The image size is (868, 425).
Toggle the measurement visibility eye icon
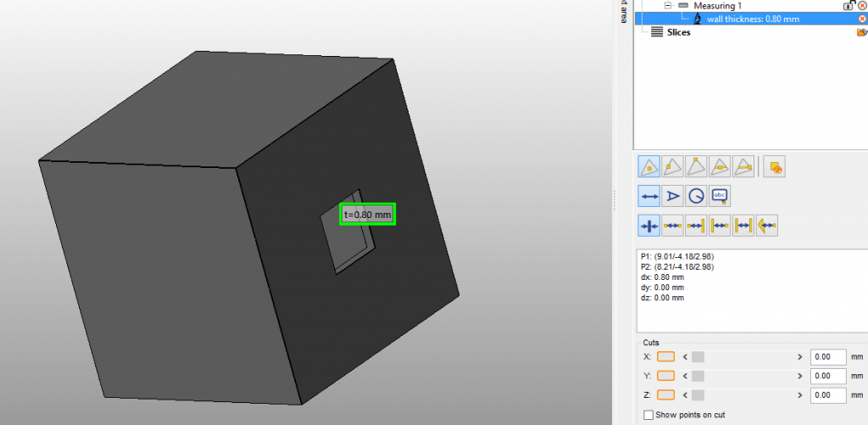pos(774,166)
